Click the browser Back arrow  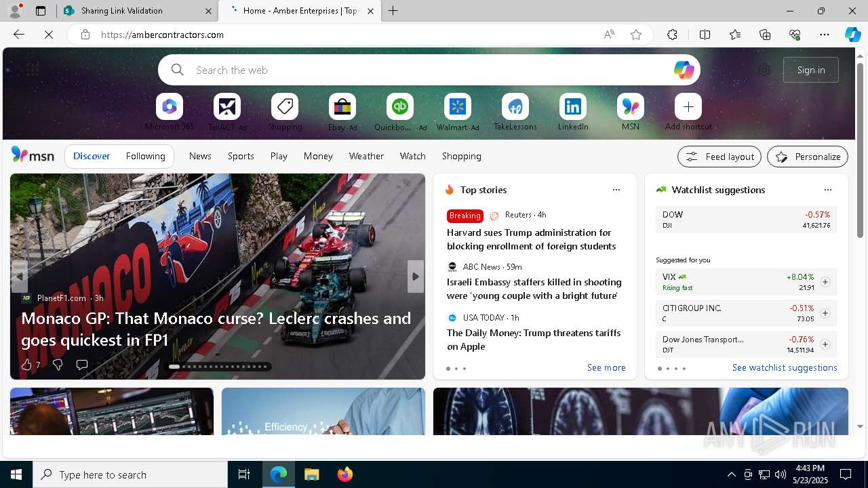pos(19,35)
